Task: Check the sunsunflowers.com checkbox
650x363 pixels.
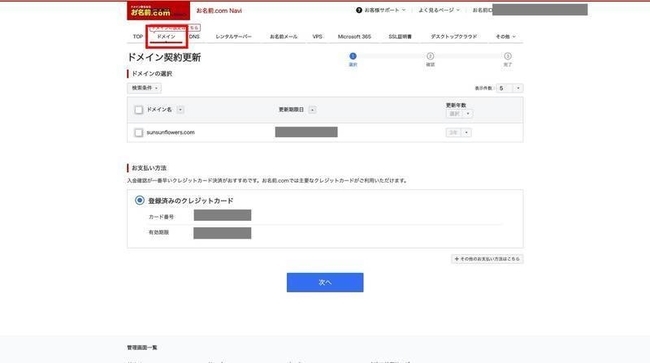Action: [x=138, y=133]
